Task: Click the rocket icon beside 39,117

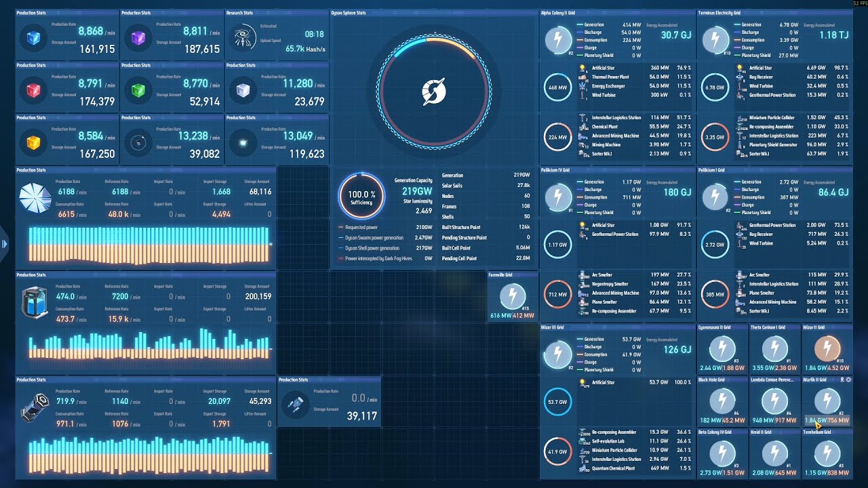Action: pos(296,403)
